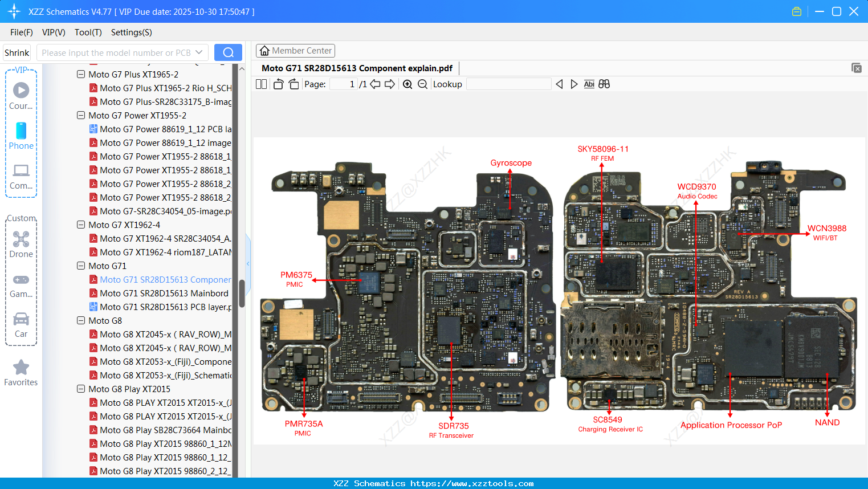Click the printer icon in the title bar
This screenshot has width=868, height=489.
tap(796, 11)
